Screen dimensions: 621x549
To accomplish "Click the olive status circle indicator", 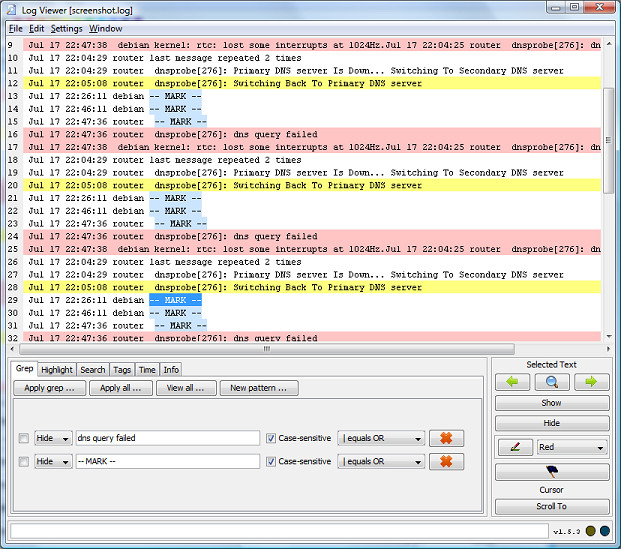I will pyautogui.click(x=591, y=531).
